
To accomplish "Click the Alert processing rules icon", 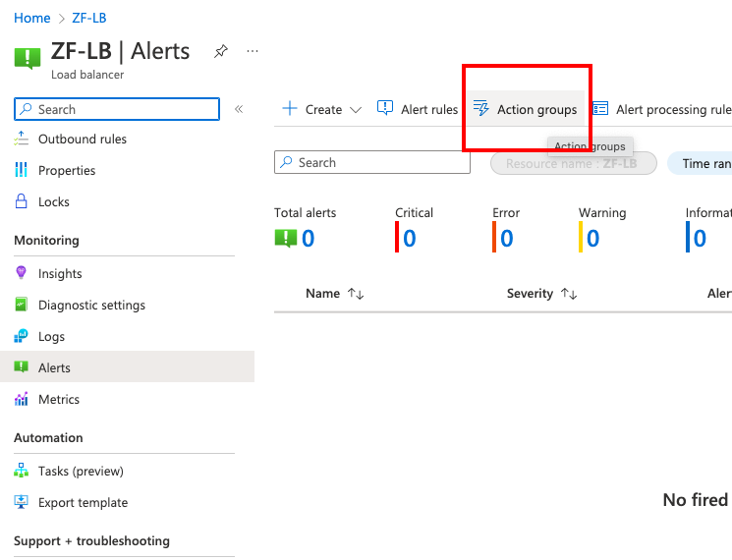I will click(600, 108).
